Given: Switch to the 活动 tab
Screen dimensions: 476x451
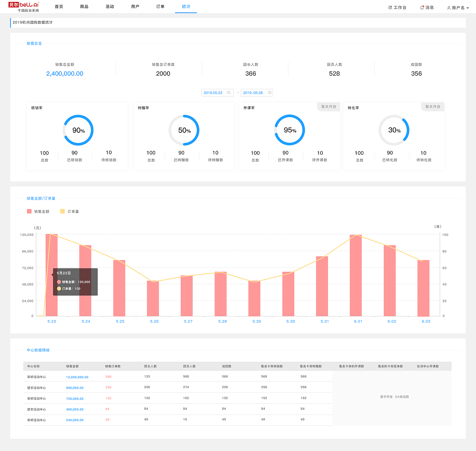Looking at the screenshot, I should 110,7.
